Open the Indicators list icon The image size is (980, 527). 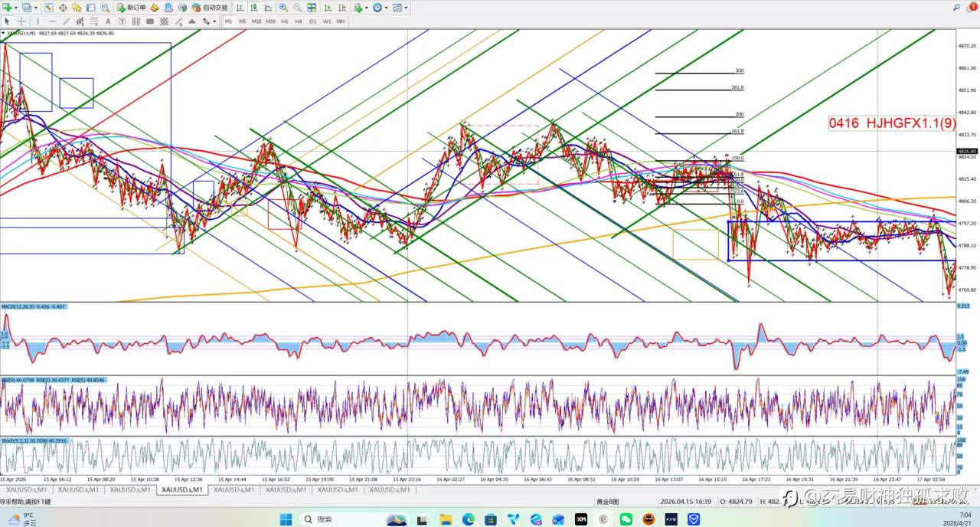click(358, 7)
